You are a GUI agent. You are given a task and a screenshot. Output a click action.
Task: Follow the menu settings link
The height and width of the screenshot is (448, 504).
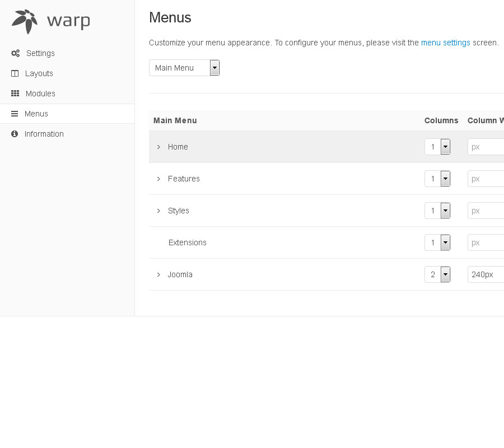point(445,43)
